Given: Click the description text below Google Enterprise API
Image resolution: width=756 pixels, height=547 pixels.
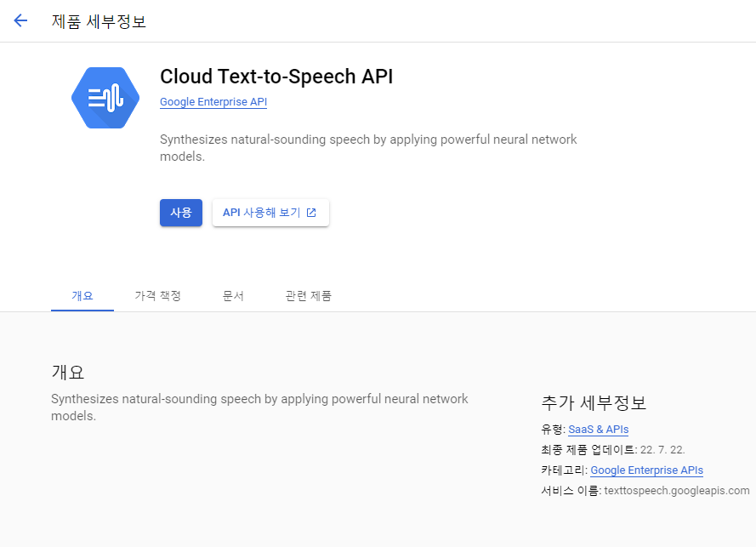Looking at the screenshot, I should tap(368, 148).
